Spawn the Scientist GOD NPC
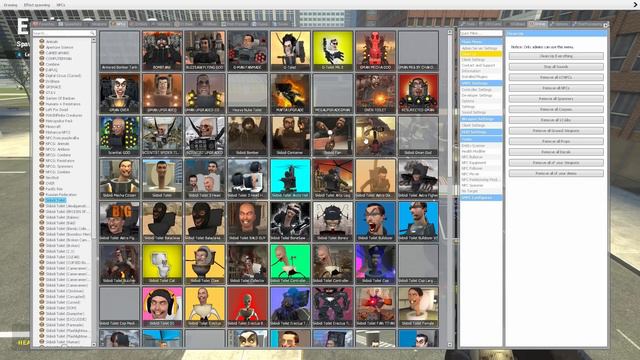Image resolution: width=640 pixels, height=360 pixels. click(120, 136)
